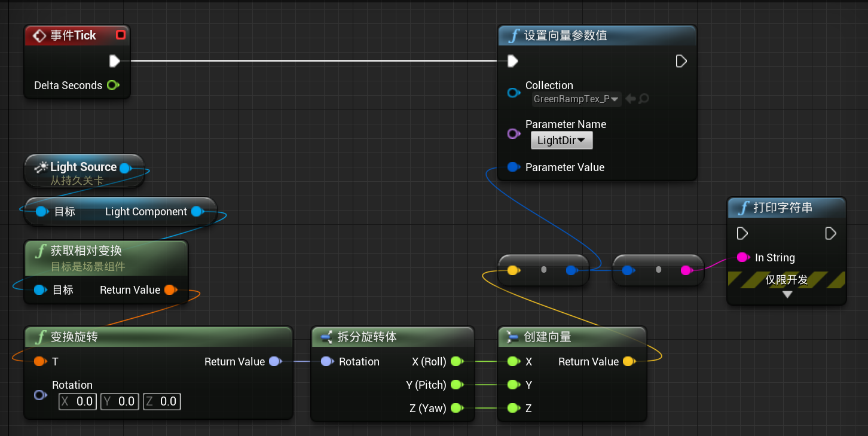Click the red delegate pin on Event Tick
The width and height of the screenshot is (868, 436).
coord(120,35)
